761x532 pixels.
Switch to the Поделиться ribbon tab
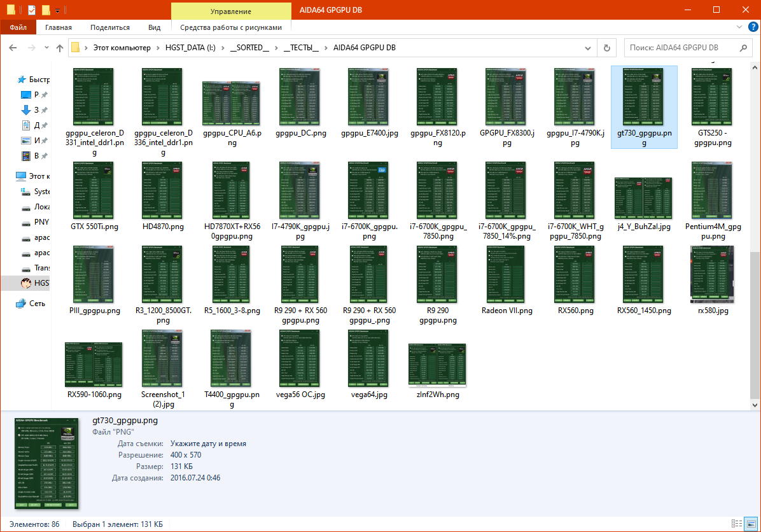[x=109, y=27]
